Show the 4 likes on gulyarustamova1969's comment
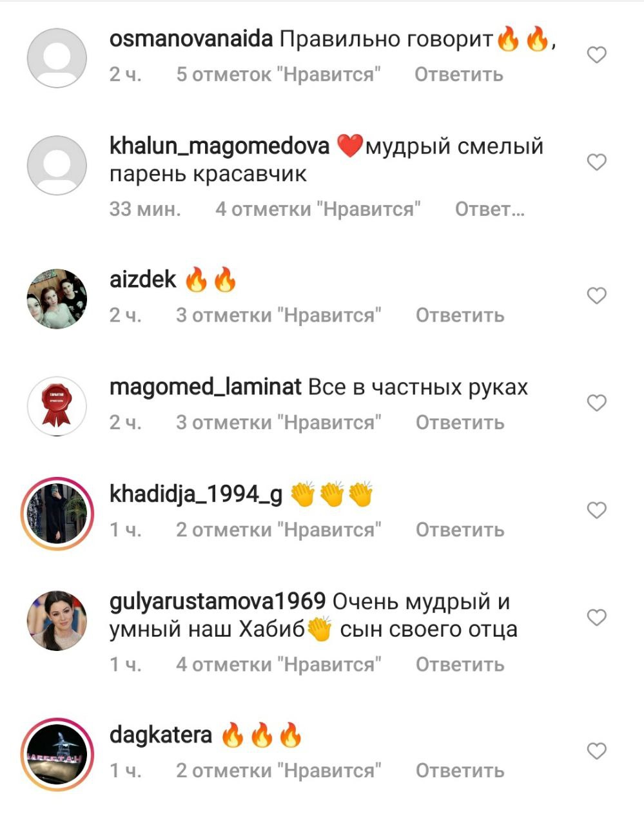Viewport: 644px width, 825px height. [x=278, y=665]
